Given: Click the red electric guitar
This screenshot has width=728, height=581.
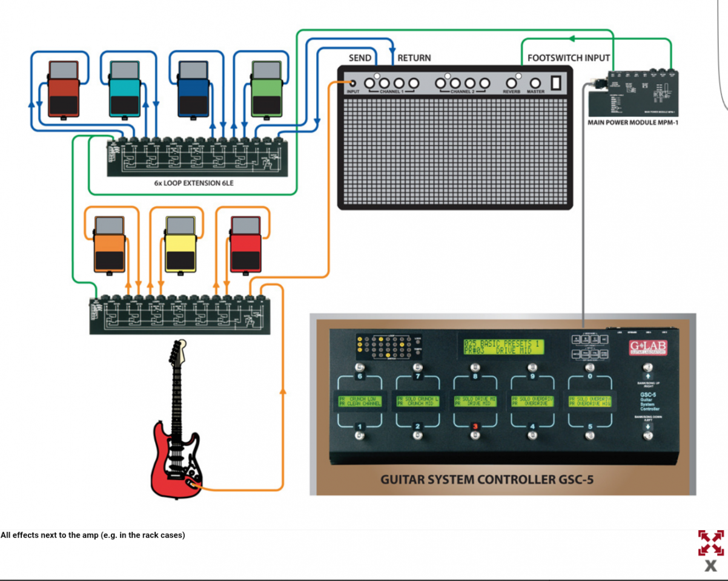Looking at the screenshot, I should tap(177, 419).
